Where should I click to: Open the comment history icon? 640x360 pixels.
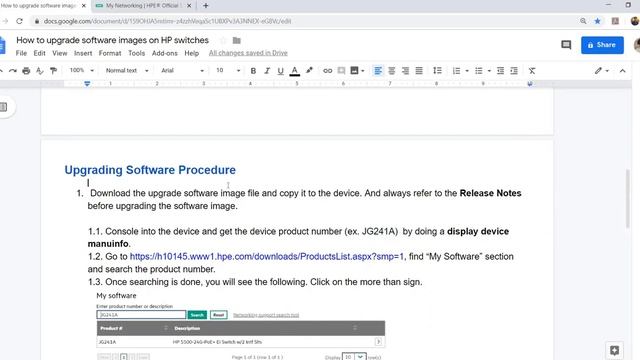pos(566,45)
